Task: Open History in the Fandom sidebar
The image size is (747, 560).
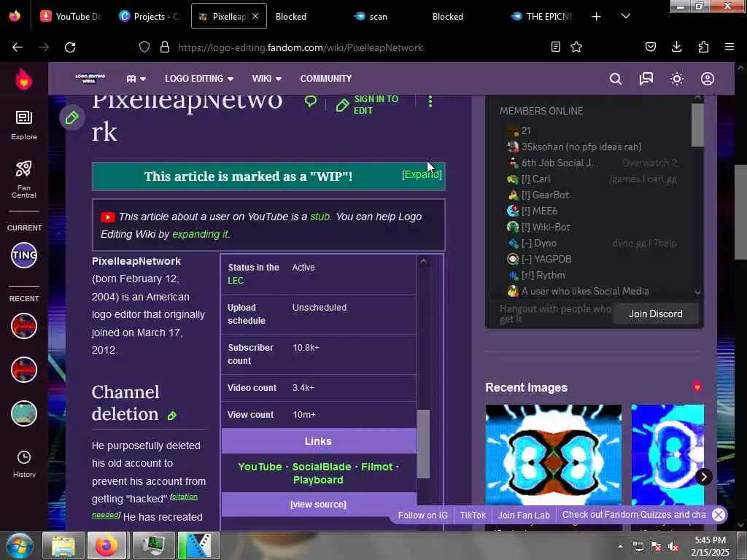Action: [24, 464]
